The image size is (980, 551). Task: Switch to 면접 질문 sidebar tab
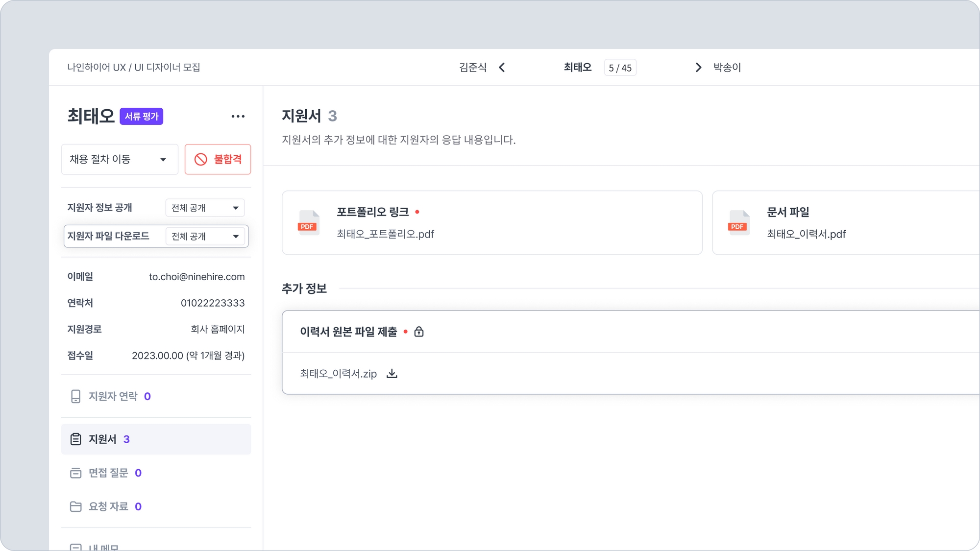[x=108, y=473]
